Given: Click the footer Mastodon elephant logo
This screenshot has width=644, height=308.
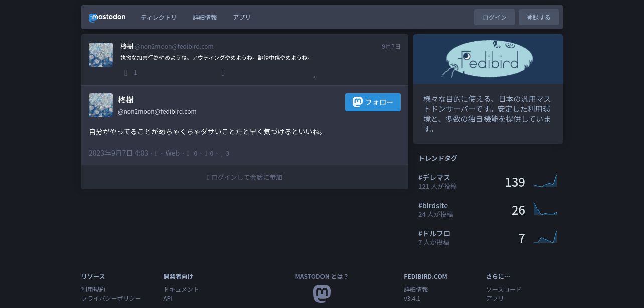Looking at the screenshot, I should [x=322, y=294].
